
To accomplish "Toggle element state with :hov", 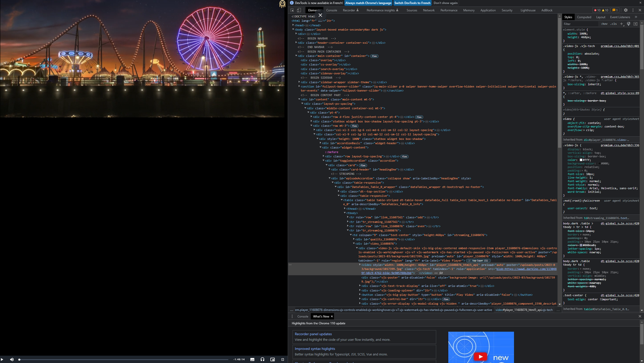I will click(x=604, y=24).
